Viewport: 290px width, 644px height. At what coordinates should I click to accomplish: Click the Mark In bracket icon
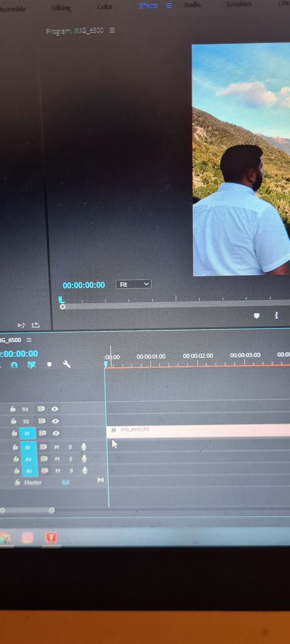(x=277, y=315)
